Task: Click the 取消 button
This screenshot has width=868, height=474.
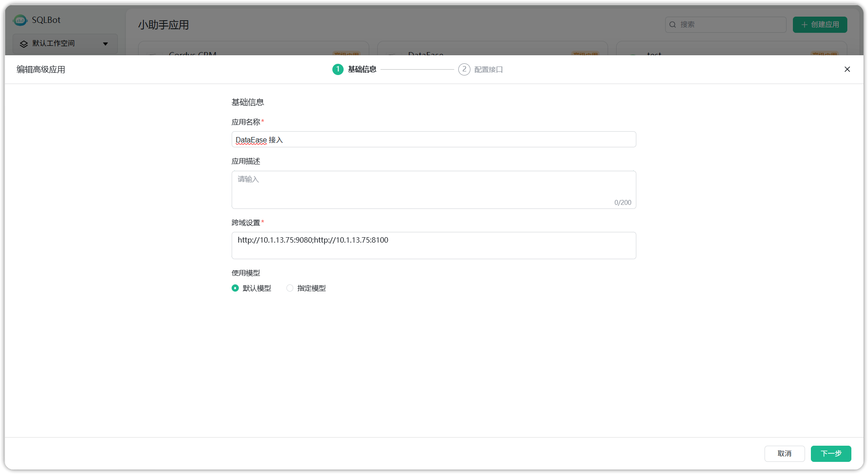Action: pyautogui.click(x=784, y=453)
